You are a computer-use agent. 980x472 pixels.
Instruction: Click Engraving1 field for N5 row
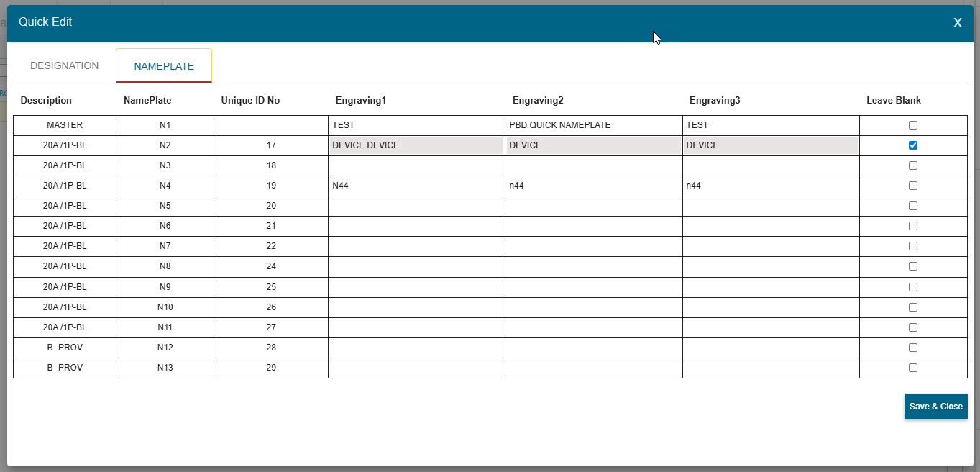416,206
